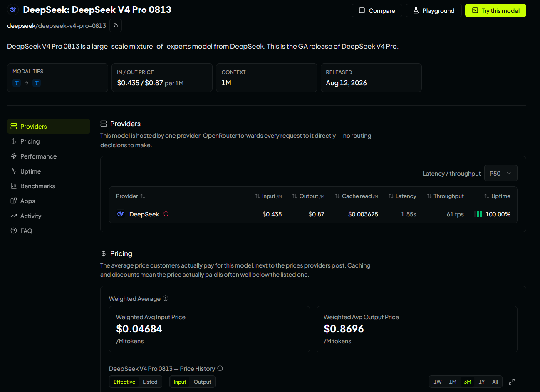540x392 pixels.
Task: Set price history range to 1Y
Action: [482, 382]
